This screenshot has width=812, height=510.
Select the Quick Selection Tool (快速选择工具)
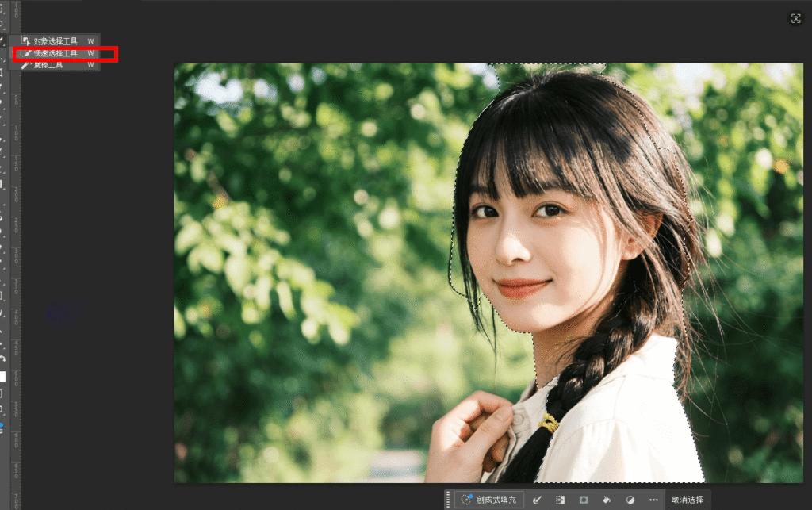[56, 53]
